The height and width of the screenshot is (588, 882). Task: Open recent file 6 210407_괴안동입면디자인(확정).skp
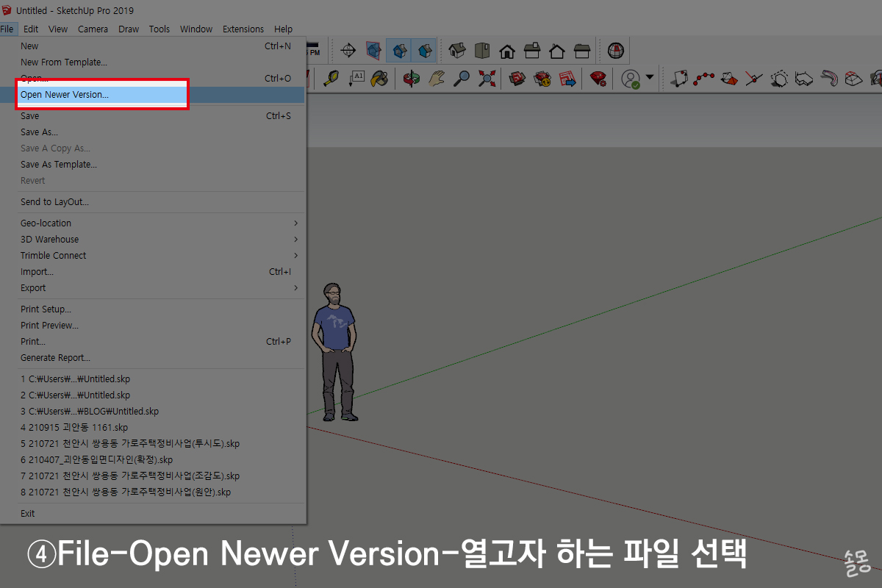point(153,459)
